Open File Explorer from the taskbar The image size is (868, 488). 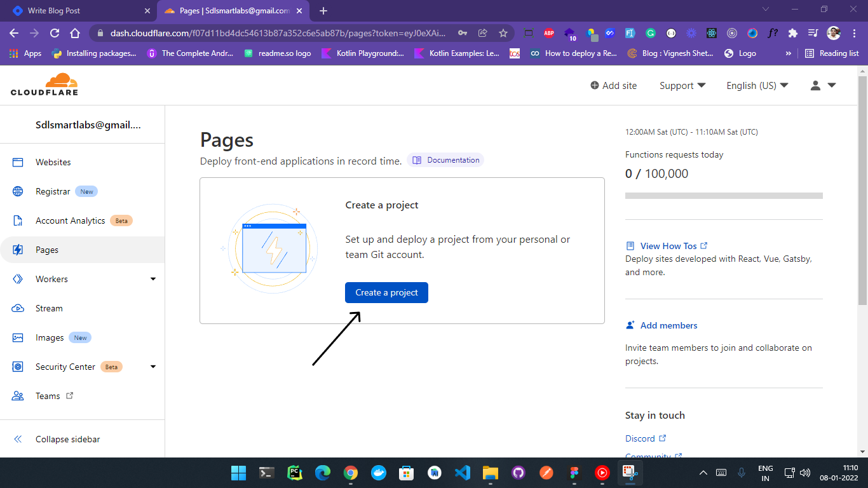(x=491, y=473)
